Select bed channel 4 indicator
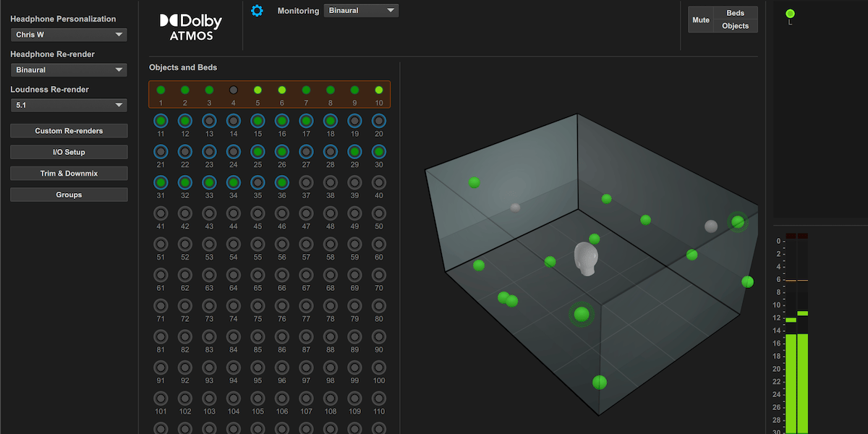This screenshot has height=434, width=868. point(234,90)
